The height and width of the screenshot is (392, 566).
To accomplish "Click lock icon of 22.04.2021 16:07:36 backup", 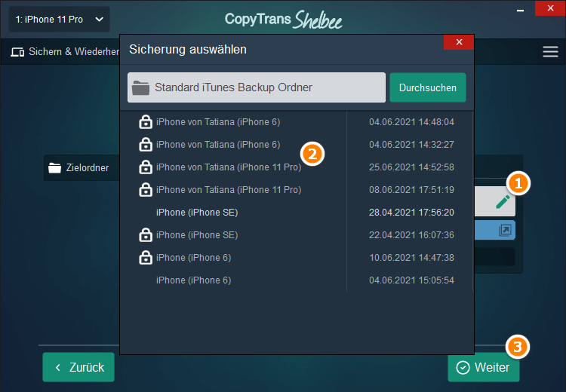I will tap(146, 235).
